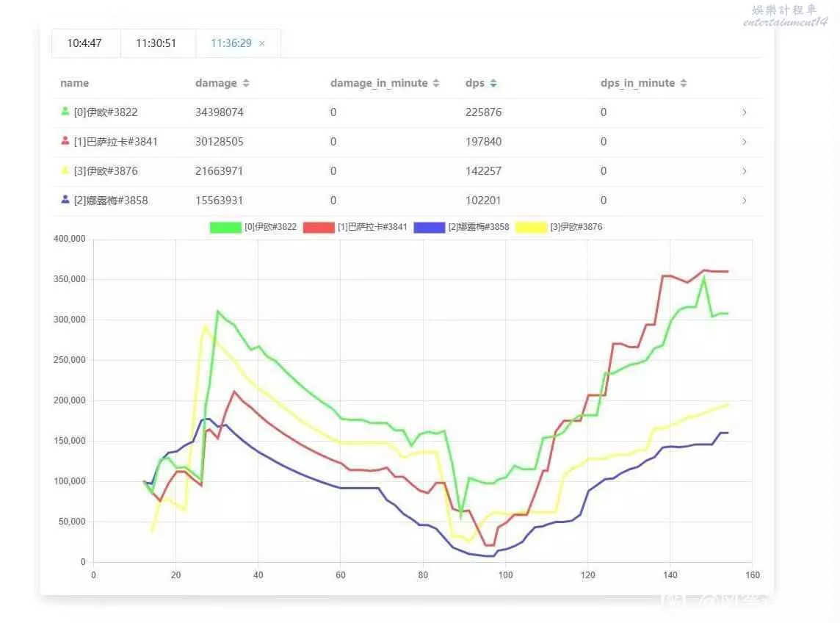Expand row chevron for [2]娜露梅#3858

[744, 201]
